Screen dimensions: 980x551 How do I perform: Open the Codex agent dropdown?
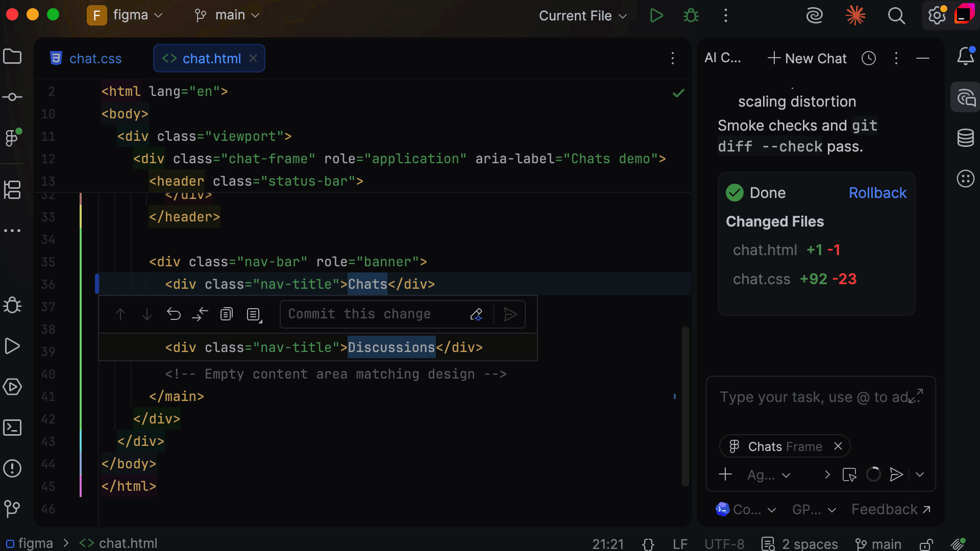click(x=746, y=509)
